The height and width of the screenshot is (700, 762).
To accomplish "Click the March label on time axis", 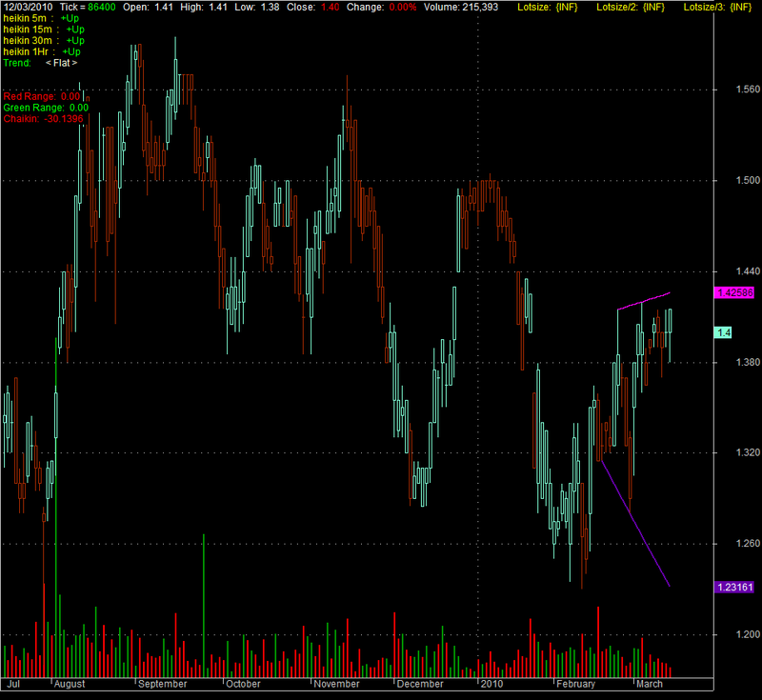I will 650,684.
